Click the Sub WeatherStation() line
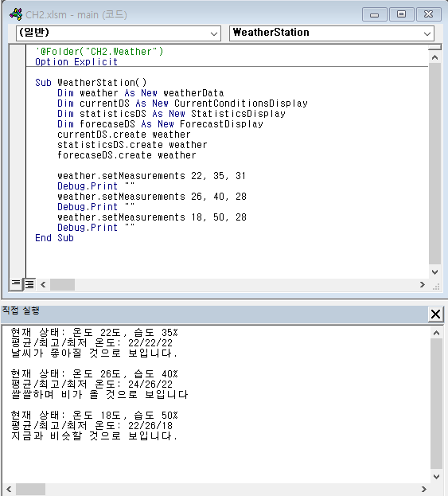Screen dimensions: 448x496 click(x=91, y=83)
